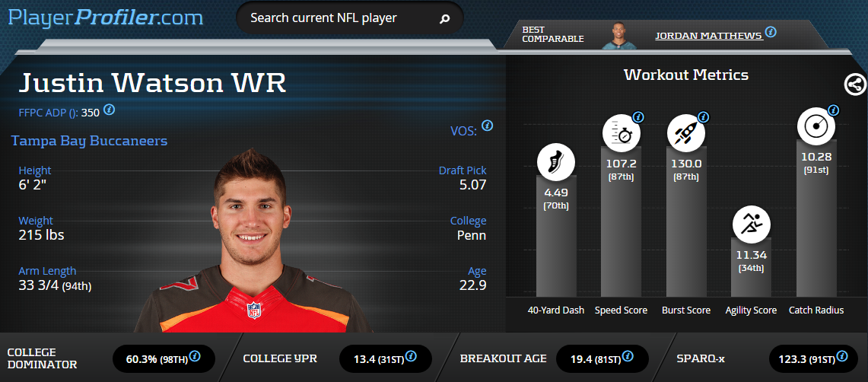Click the share icon beside Workout Metrics
The image size is (868, 382).
[855, 84]
